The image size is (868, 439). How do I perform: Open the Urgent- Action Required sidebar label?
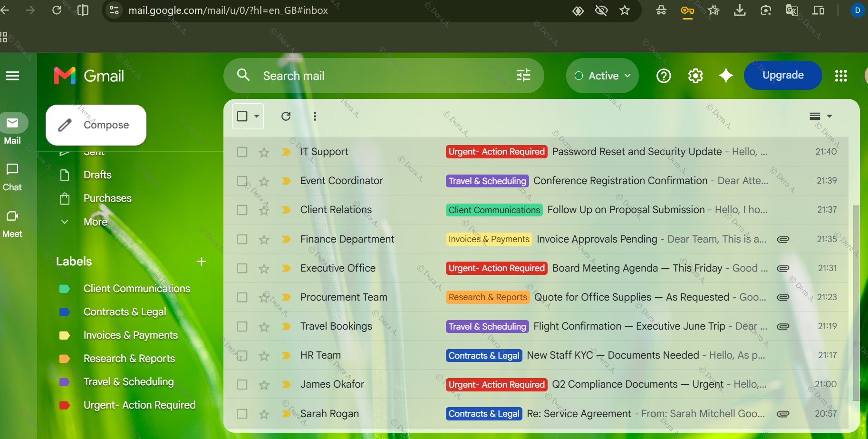coord(139,405)
